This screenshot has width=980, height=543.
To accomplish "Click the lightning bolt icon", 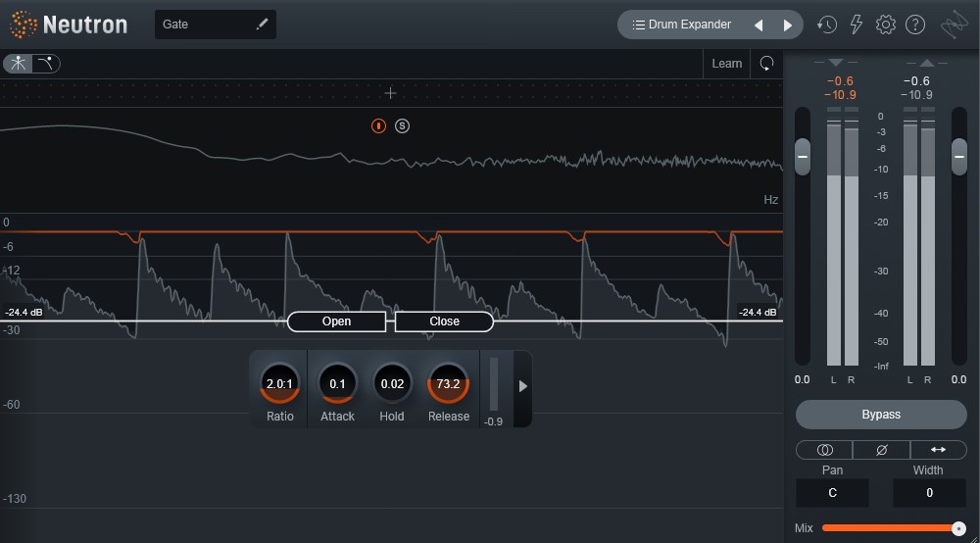I will click(856, 25).
